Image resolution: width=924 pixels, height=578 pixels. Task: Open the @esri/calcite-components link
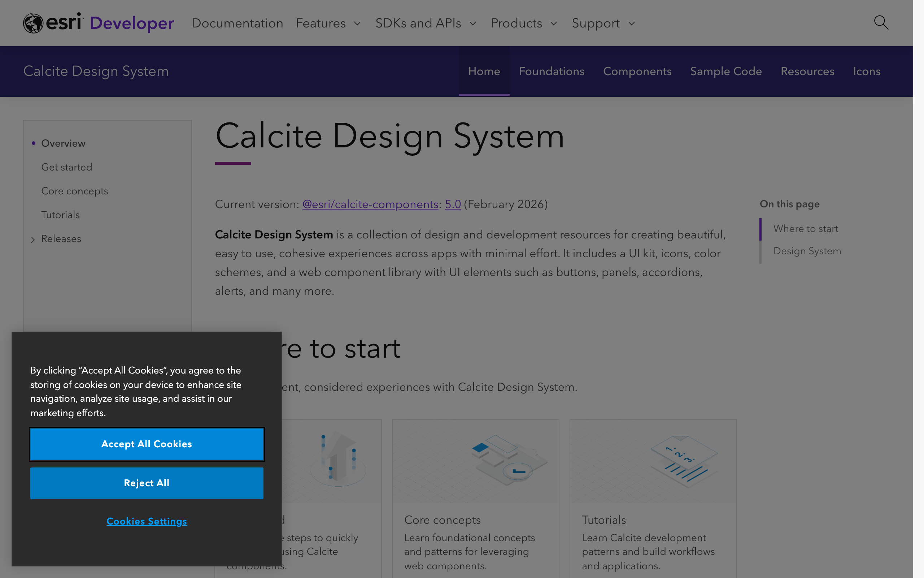370,204
